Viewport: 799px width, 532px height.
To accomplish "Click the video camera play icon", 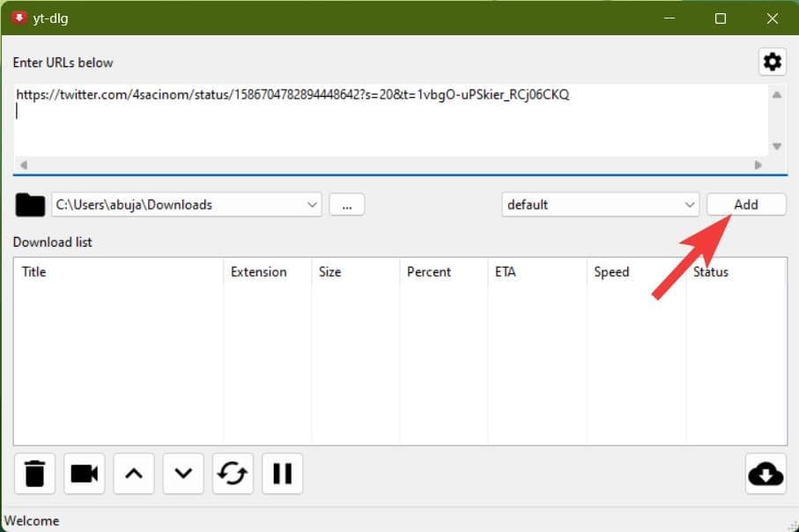I will 85,474.
